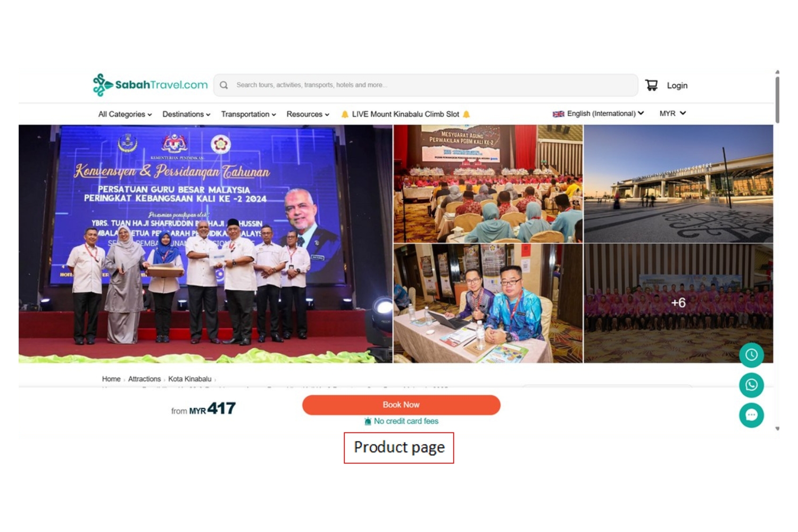Click the search magnifier icon
This screenshot has width=798, height=532.
point(224,85)
